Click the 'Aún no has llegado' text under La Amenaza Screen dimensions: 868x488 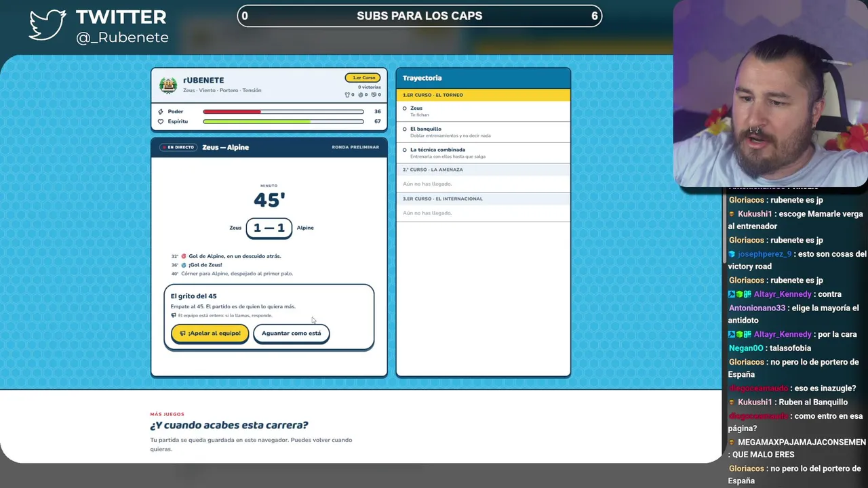pyautogui.click(x=427, y=184)
